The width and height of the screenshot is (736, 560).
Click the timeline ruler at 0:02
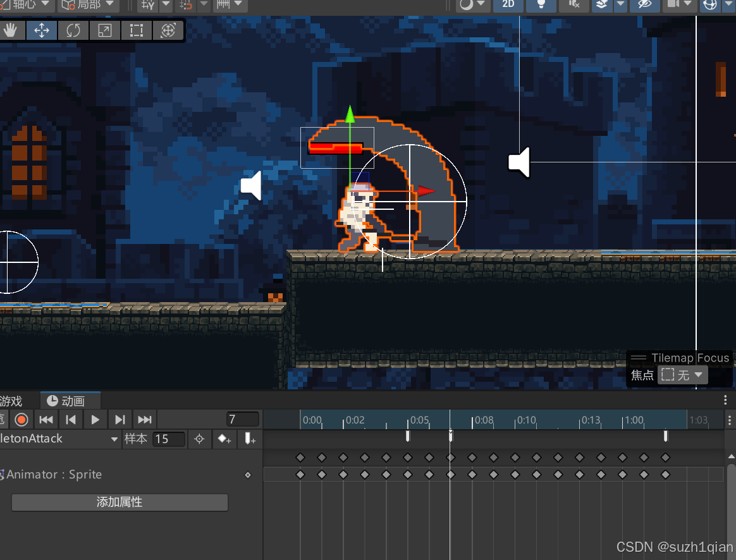pyautogui.click(x=354, y=420)
